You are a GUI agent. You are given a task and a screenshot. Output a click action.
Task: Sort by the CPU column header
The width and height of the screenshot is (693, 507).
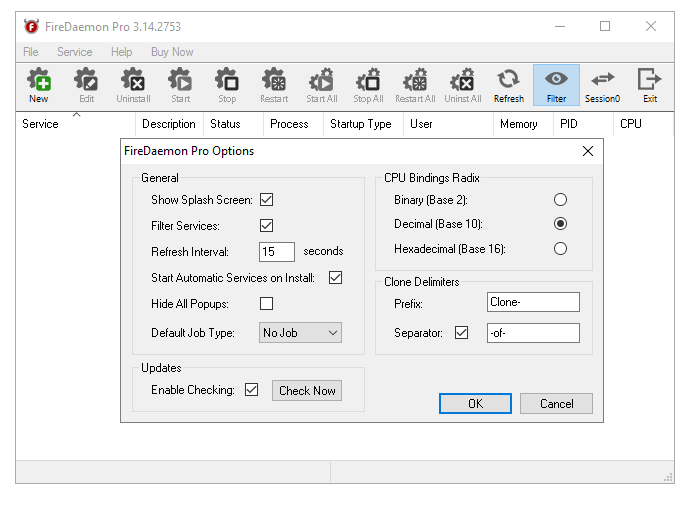pos(644,124)
